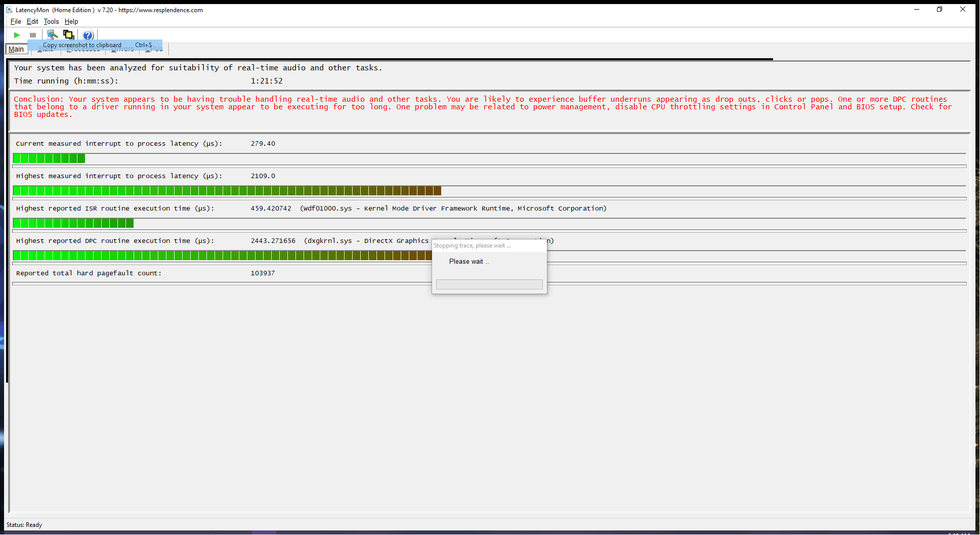Click the 'Copy screenshot to clipboard' tooltip text
The width and height of the screenshot is (980, 535).
pos(82,45)
